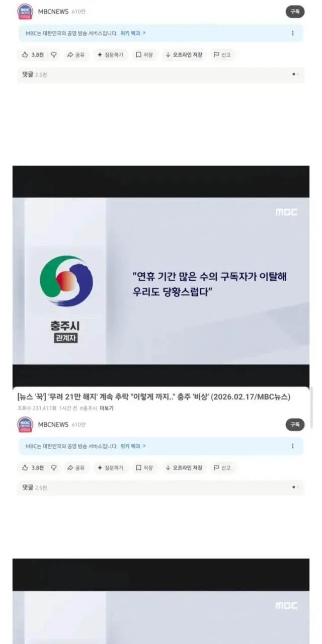Open the MBCNEWS channel name at the top
Image resolution: width=322 pixels, height=644 pixels.
tap(53, 12)
